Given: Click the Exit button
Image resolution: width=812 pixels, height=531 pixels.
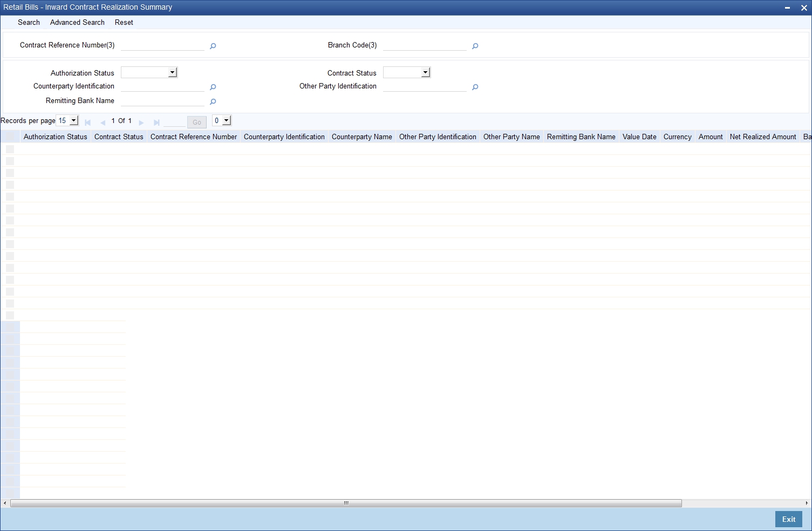Looking at the screenshot, I should point(789,519).
